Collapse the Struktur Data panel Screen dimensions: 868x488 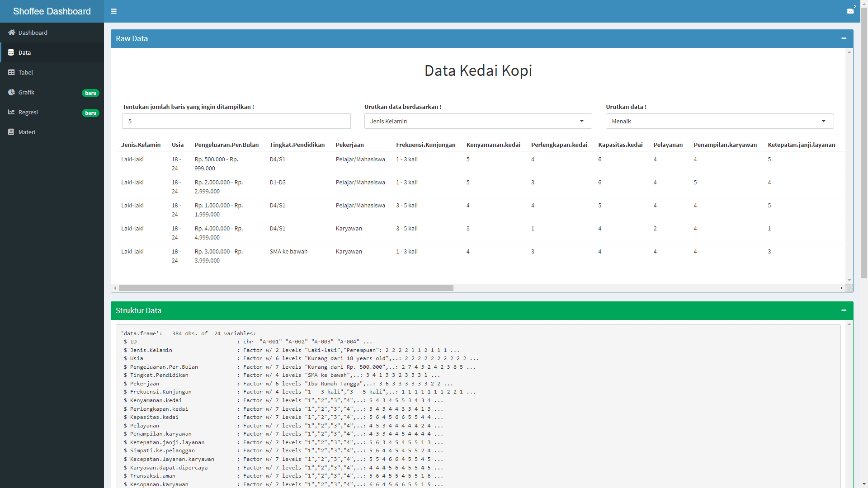coord(844,310)
